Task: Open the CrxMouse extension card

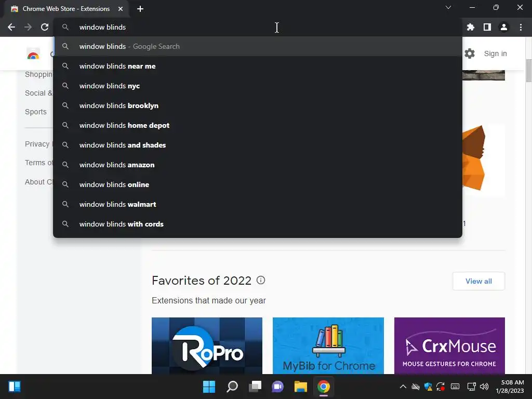Action: click(x=449, y=345)
